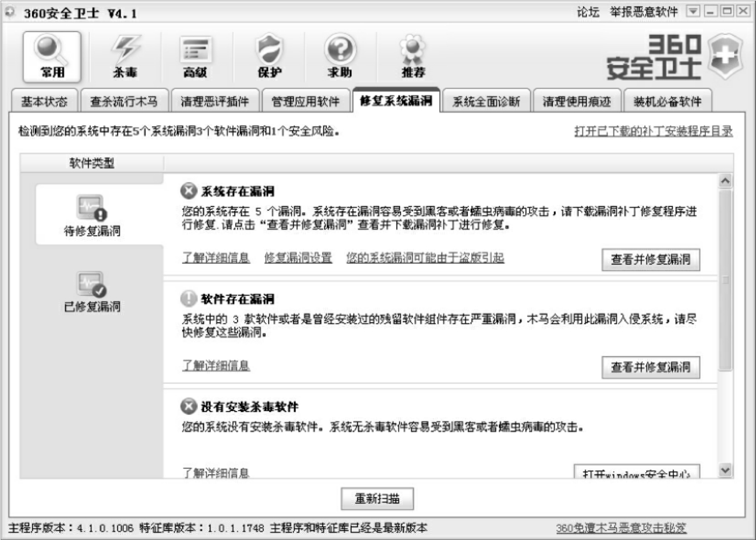Switch to the 系统全面诊断 tab
The image size is (756, 540).
486,101
